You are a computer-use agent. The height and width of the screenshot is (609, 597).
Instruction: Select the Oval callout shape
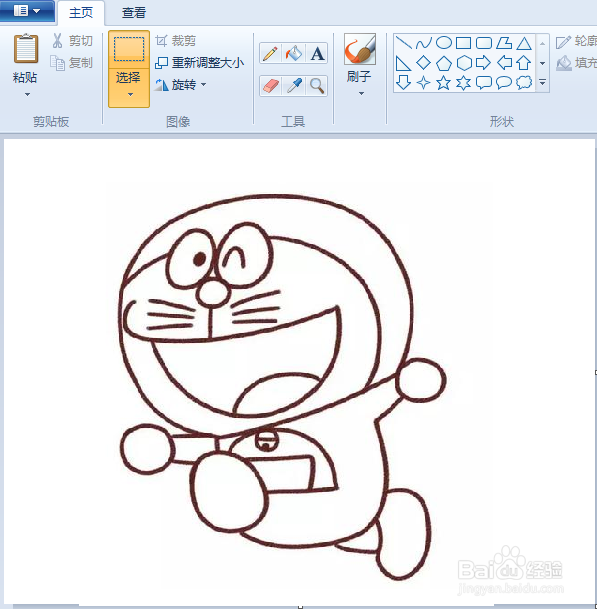[x=504, y=82]
